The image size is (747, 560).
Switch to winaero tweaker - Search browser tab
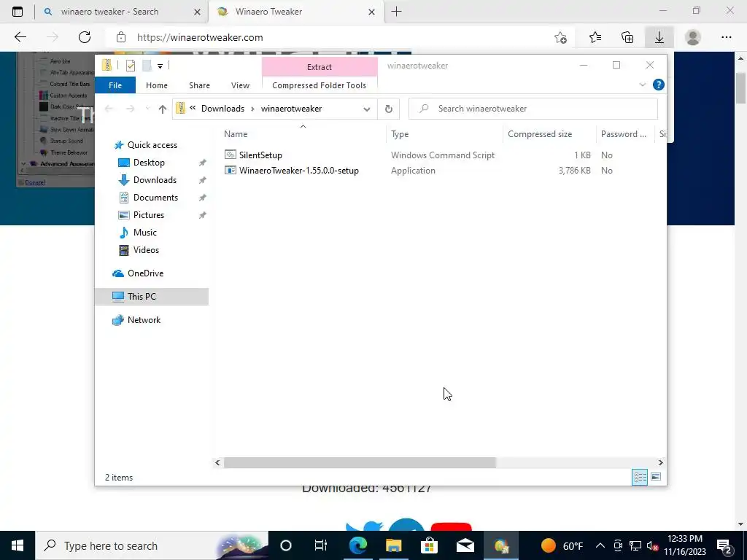120,12
